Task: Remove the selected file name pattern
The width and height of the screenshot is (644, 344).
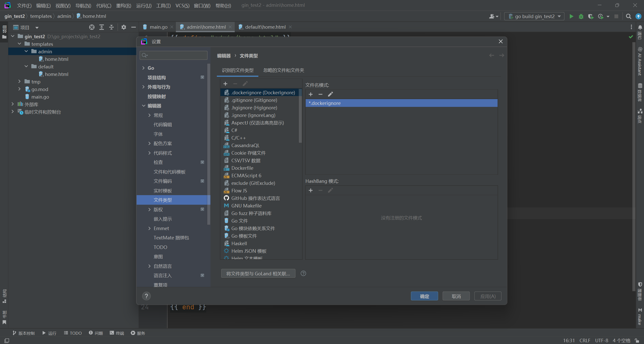Action: 320,94
